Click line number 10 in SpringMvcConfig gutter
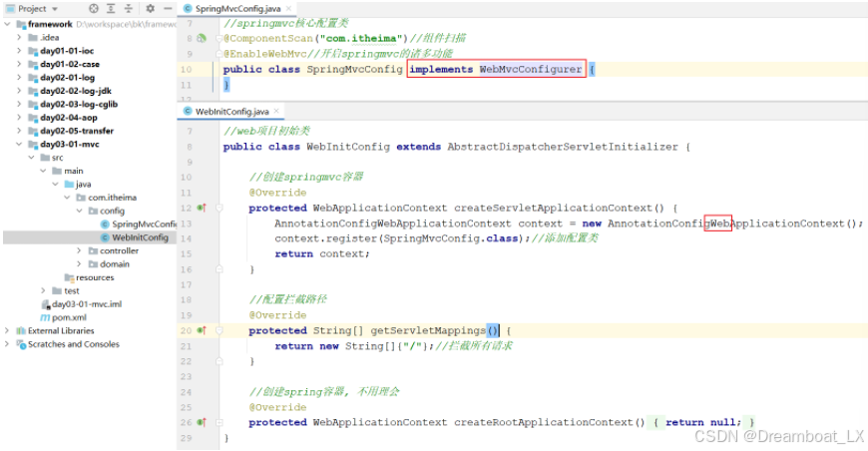 click(x=186, y=69)
